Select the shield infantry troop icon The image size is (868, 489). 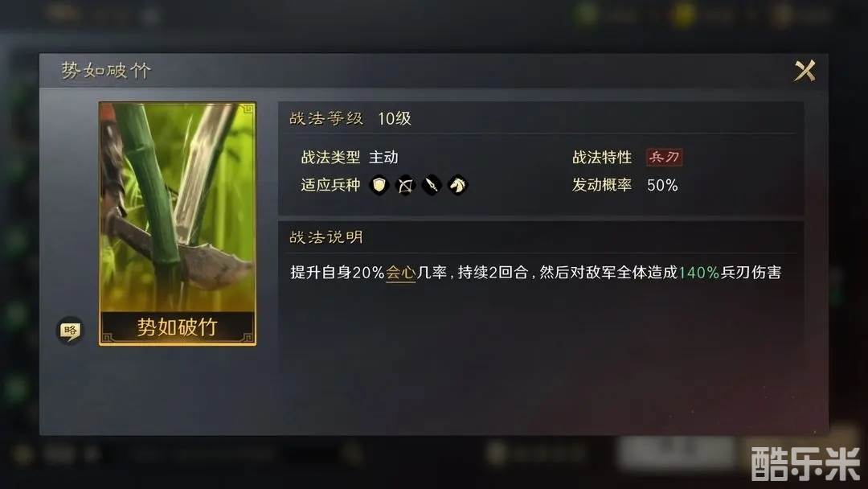tap(379, 185)
